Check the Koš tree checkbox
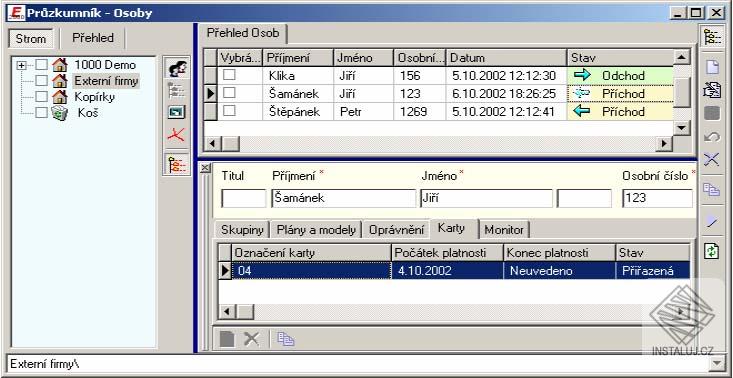Screen dimensions: 733x378 pyautogui.click(x=42, y=113)
